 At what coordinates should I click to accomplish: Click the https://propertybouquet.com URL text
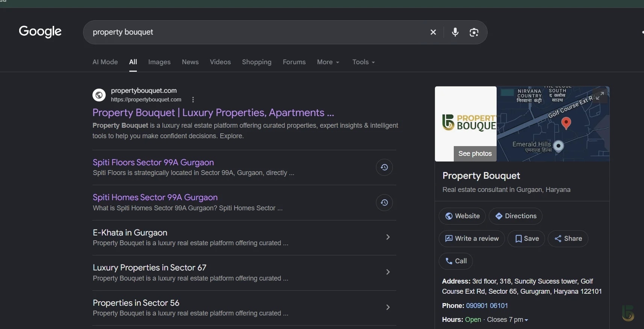click(x=146, y=100)
